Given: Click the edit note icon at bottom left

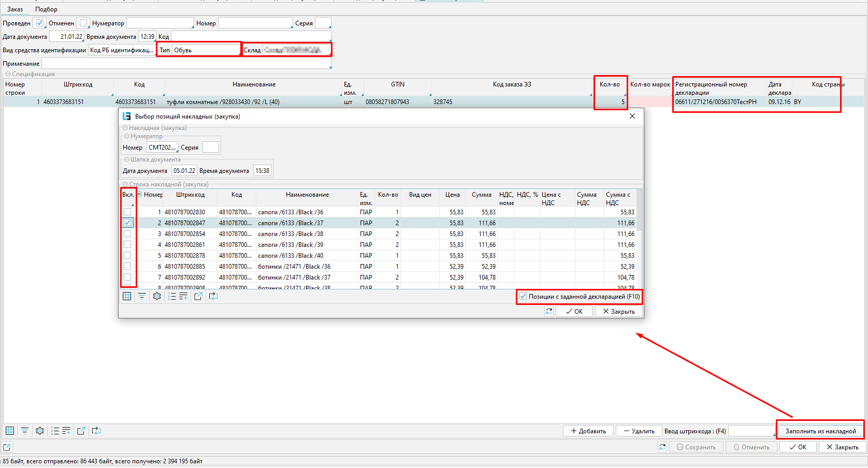Looking at the screenshot, I should pyautogui.click(x=7, y=447).
